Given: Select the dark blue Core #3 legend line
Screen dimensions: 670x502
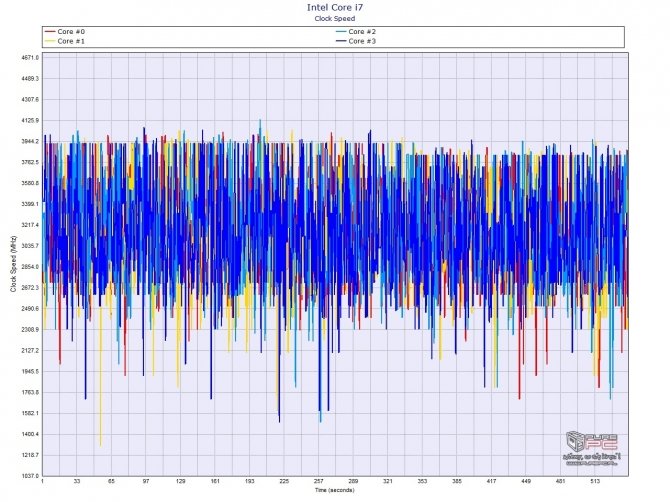Looking at the screenshot, I should [341, 41].
